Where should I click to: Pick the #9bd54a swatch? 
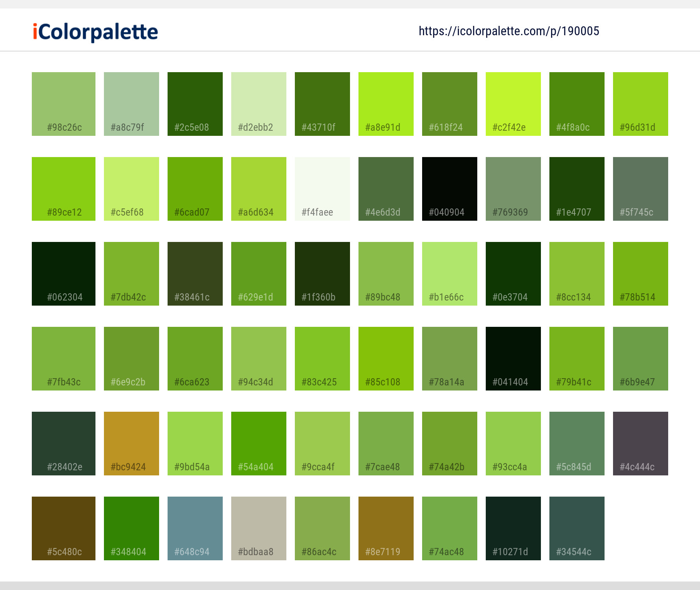[195, 444]
